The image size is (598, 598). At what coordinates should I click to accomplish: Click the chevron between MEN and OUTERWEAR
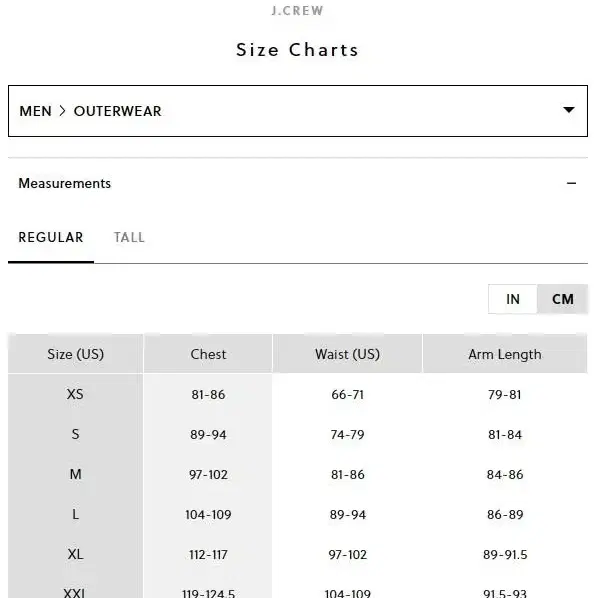[63, 111]
